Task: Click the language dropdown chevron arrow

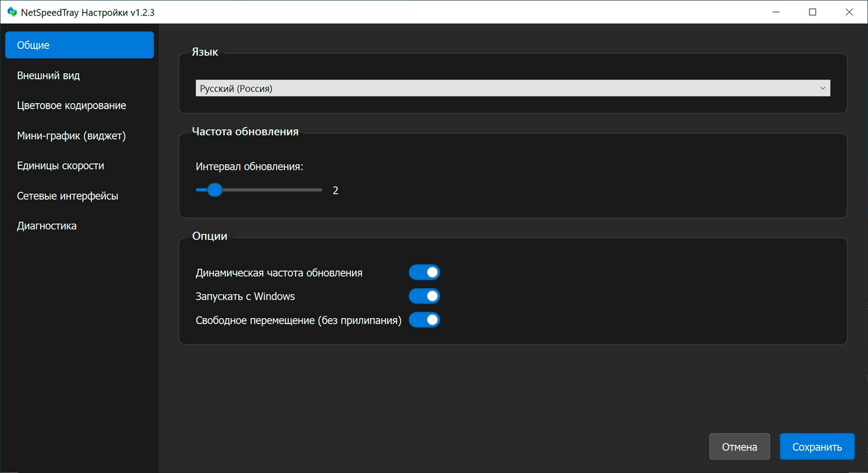Action: coord(822,89)
